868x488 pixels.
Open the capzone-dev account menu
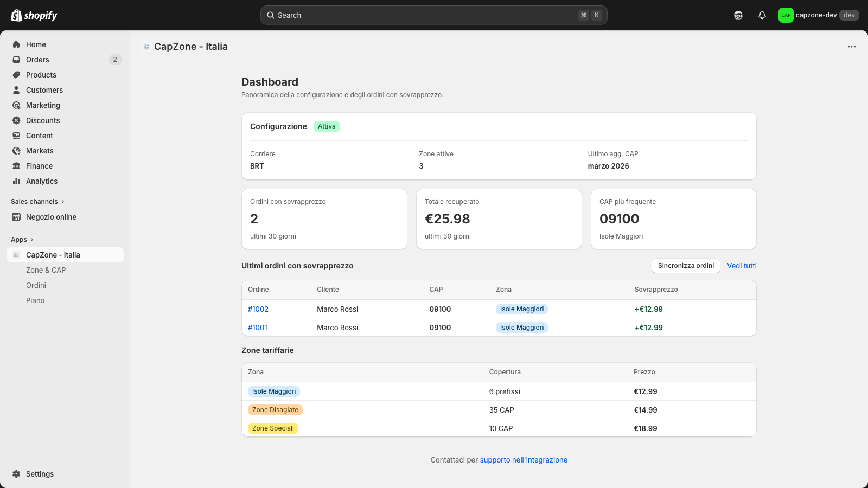[x=819, y=15]
